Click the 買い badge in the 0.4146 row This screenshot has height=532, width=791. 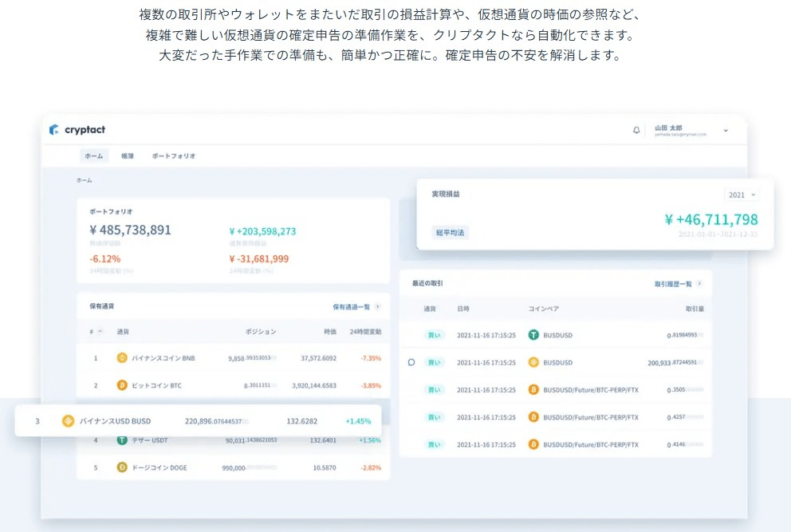[x=434, y=445]
